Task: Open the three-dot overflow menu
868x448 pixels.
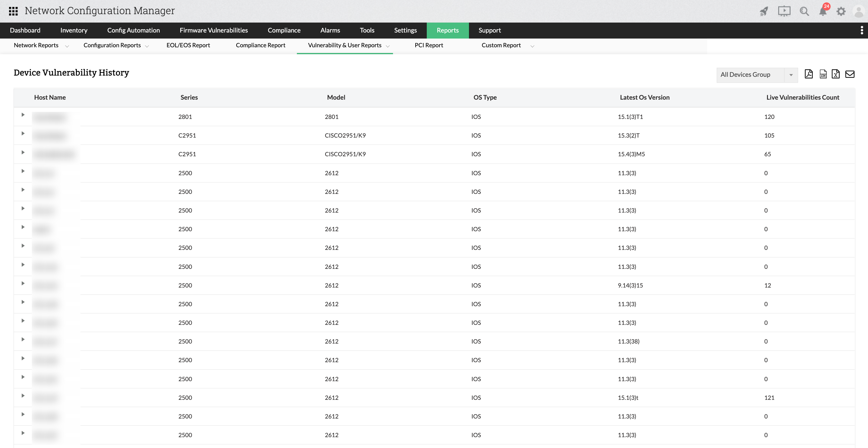Action: coord(862,30)
